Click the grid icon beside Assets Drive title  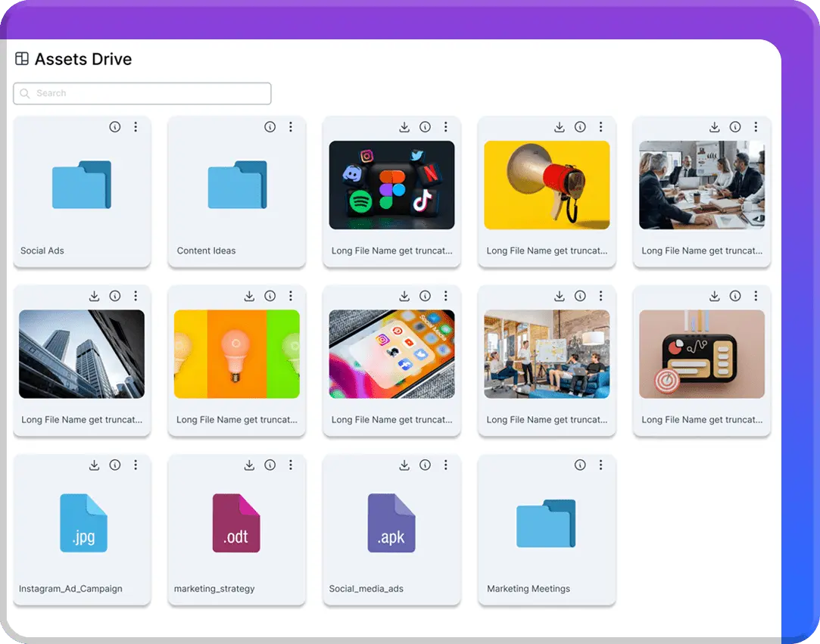coord(22,58)
